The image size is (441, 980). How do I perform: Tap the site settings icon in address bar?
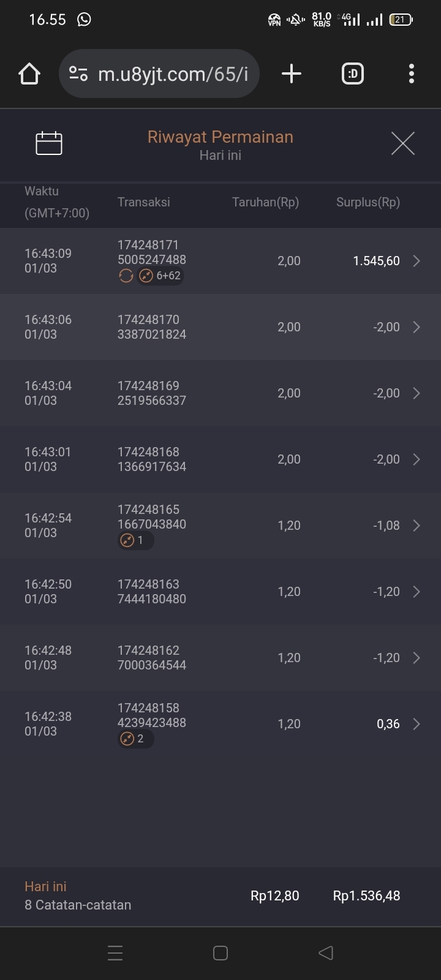(78, 74)
